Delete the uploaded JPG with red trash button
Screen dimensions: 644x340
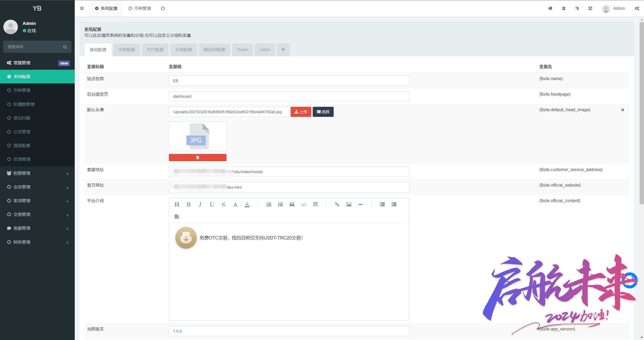[x=198, y=158]
